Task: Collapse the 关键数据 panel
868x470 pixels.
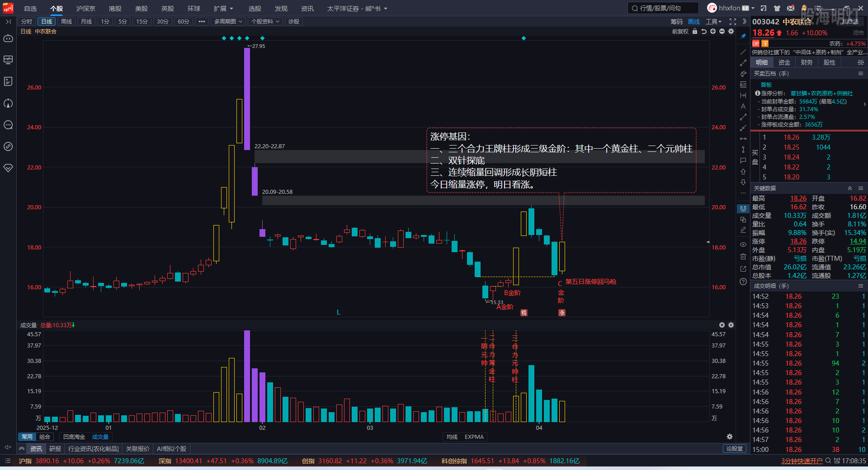Action: pyautogui.click(x=850, y=188)
